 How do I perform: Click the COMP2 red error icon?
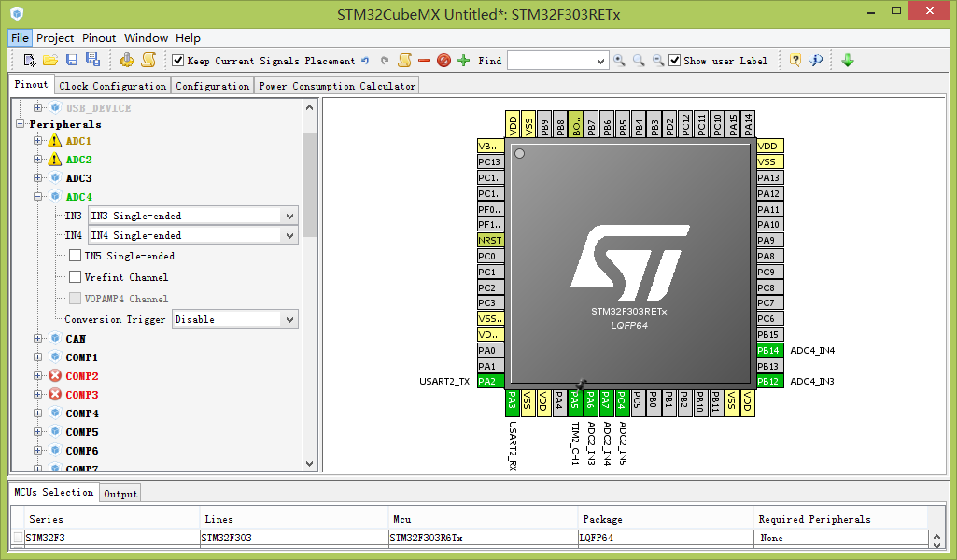(55, 376)
